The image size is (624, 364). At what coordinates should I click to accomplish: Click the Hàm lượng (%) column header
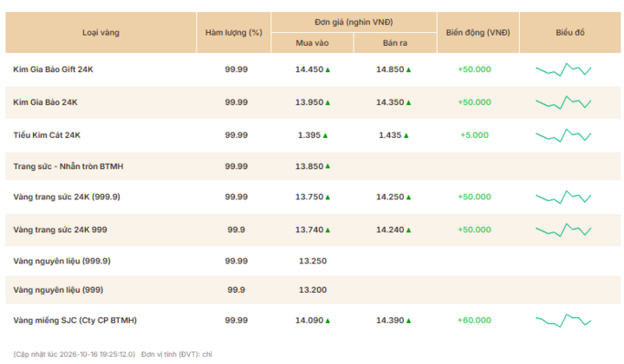click(234, 33)
